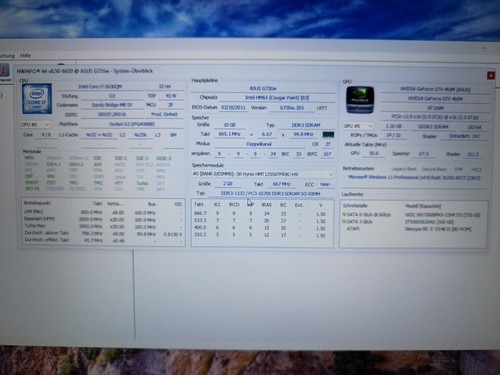Click the GPU memory 1.50 GB value
500x375 pixels.
pyautogui.click(x=394, y=126)
